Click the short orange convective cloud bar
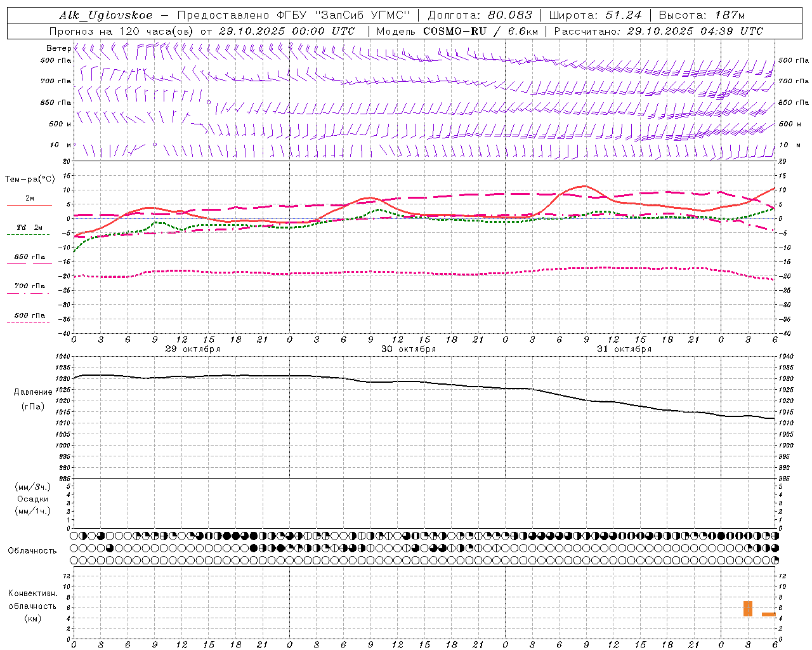Screen dimensions: 812x650 (768, 614)
